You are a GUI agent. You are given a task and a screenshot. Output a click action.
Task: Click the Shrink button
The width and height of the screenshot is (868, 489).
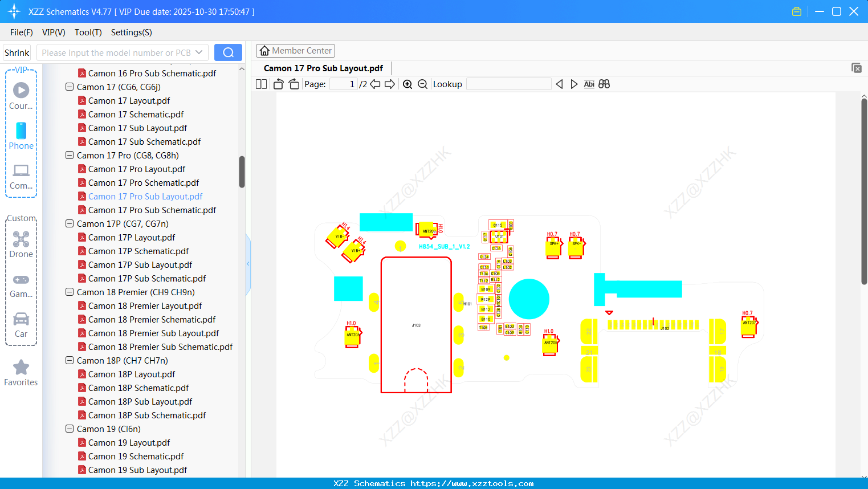coord(17,52)
